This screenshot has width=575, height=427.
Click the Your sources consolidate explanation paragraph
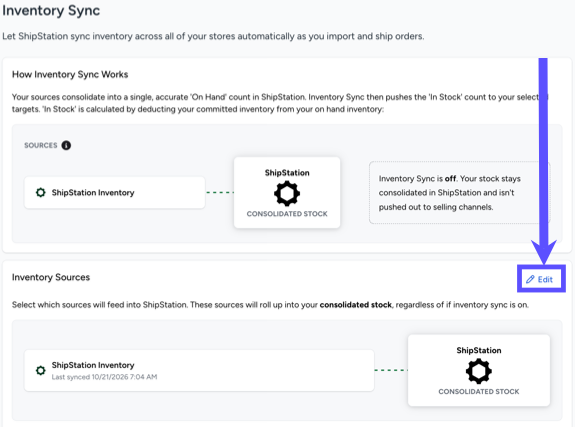[x=280, y=103]
